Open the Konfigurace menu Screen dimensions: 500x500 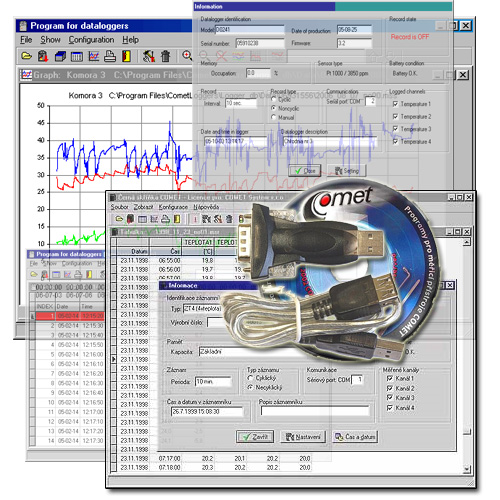173,207
